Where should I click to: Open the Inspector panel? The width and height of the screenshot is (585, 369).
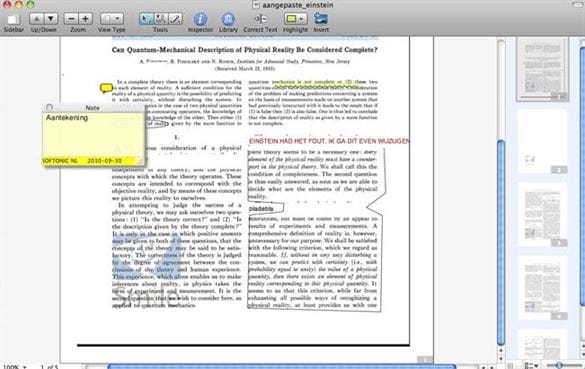tap(200, 19)
